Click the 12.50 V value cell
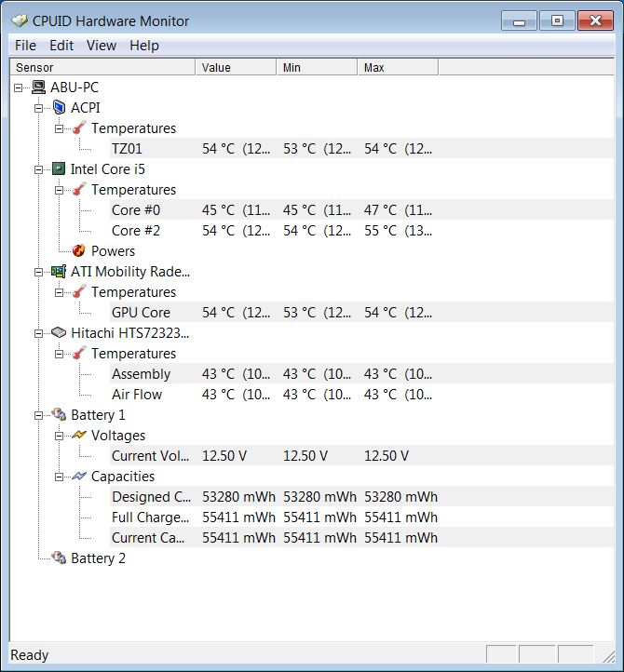This screenshot has height=672, width=624. point(224,455)
